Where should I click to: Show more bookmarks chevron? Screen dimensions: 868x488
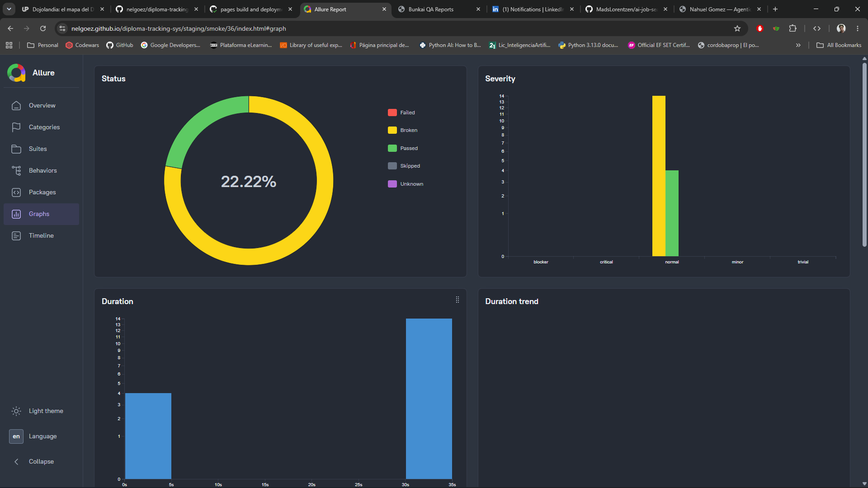[798, 45]
